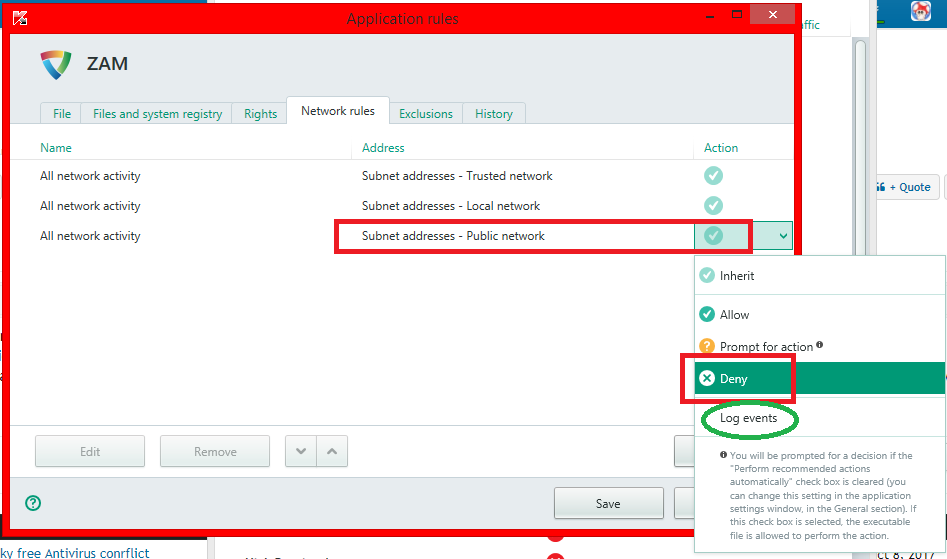Sort rules by the Address column header
Screen dimensions: 947x559
click(384, 148)
